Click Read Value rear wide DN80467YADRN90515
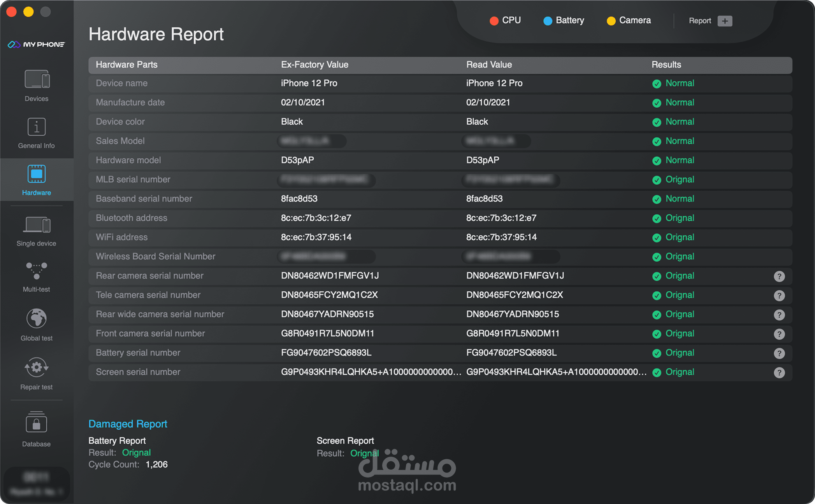Screen dimensions: 815x504 click(512, 314)
